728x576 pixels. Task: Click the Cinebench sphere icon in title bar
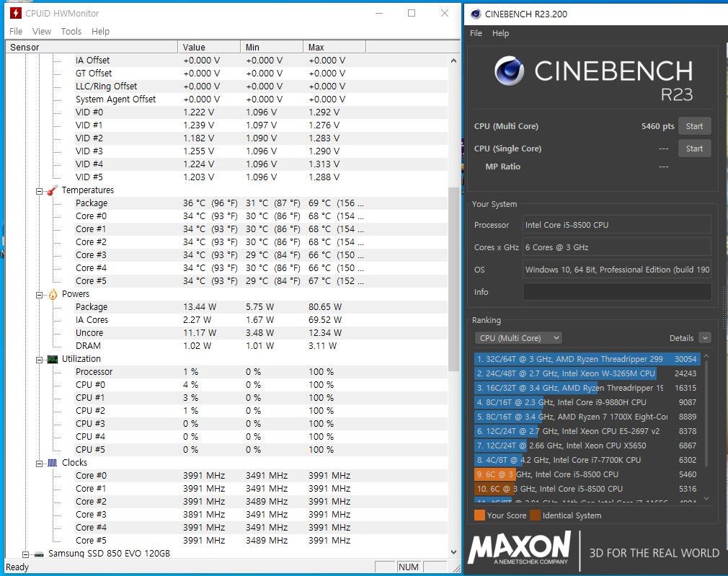click(x=476, y=14)
